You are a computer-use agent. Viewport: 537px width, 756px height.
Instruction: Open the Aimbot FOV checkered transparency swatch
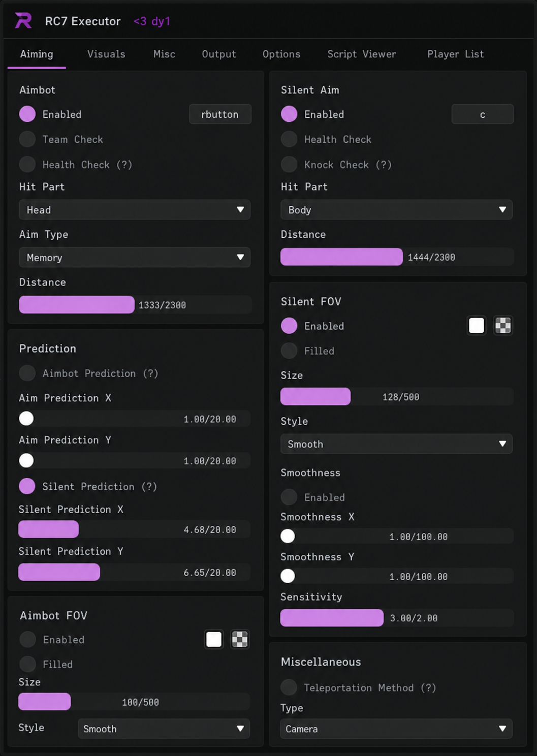click(240, 639)
